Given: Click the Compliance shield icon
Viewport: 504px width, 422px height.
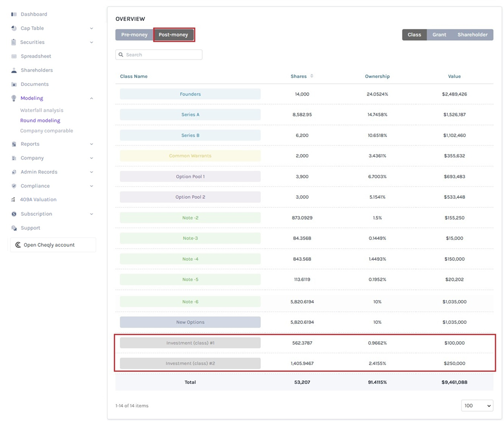Looking at the screenshot, I should 14,186.
